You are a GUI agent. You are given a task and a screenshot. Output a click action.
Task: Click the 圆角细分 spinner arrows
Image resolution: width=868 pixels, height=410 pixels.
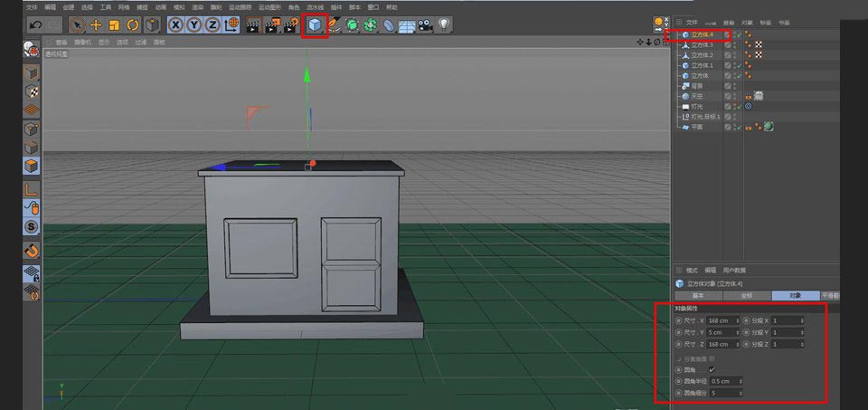tap(739, 393)
